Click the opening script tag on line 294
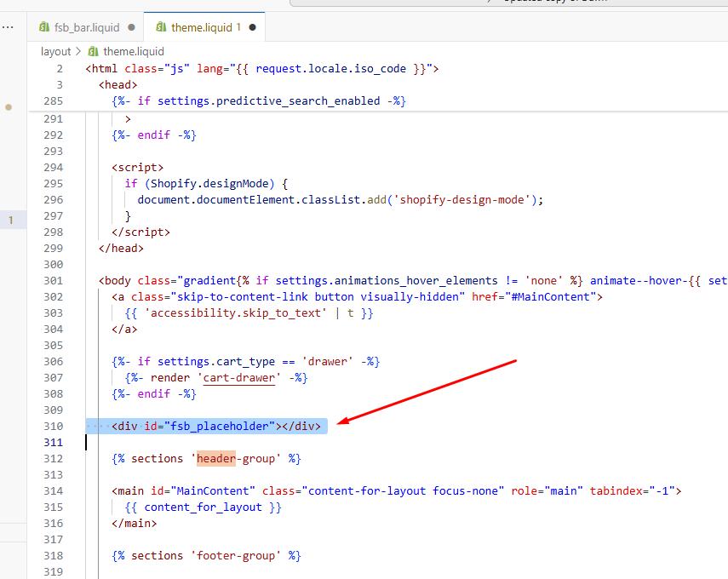The image size is (728, 579). point(137,167)
